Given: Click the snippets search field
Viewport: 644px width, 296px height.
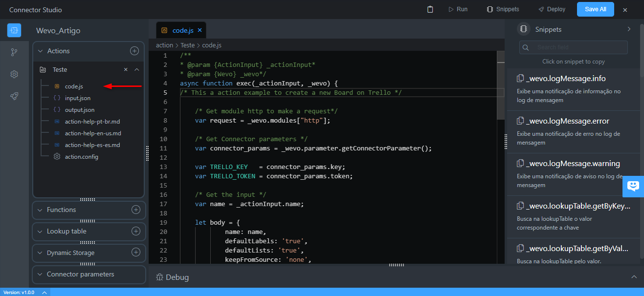Looking at the screenshot, I should (x=578, y=47).
